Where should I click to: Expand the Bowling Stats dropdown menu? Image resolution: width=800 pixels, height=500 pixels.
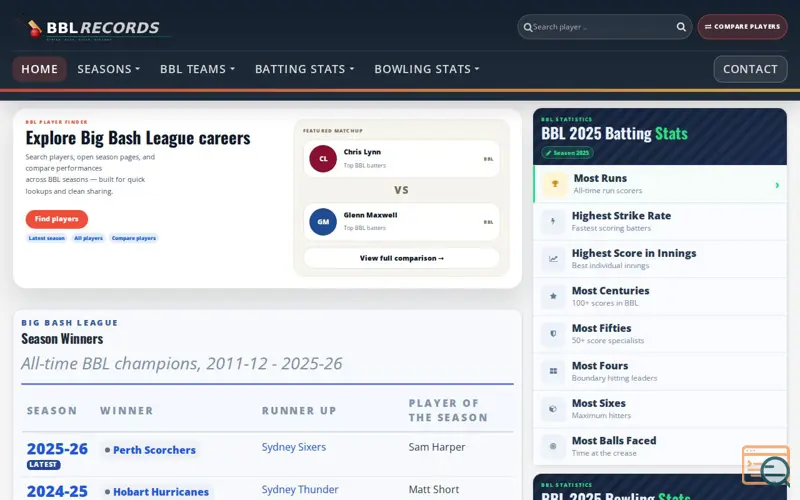point(427,69)
